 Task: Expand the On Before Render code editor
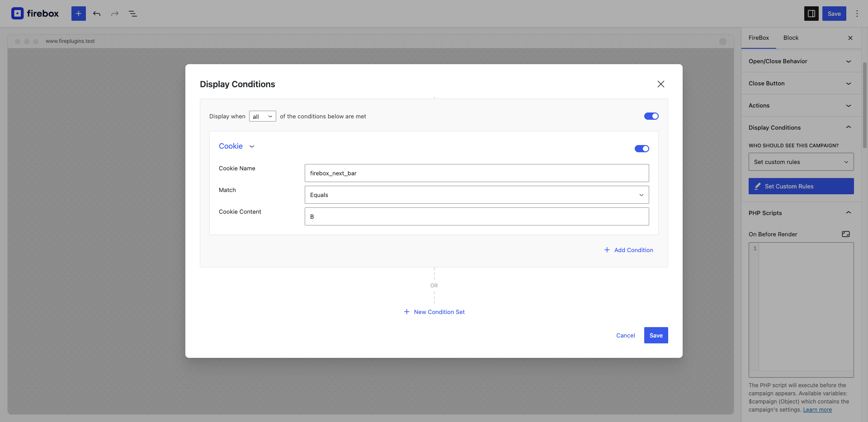tap(845, 234)
